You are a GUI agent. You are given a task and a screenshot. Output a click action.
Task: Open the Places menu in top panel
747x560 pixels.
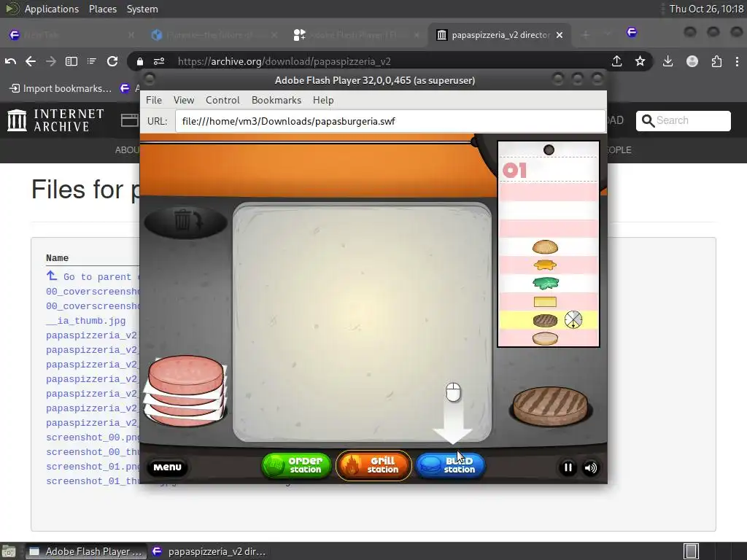(102, 9)
